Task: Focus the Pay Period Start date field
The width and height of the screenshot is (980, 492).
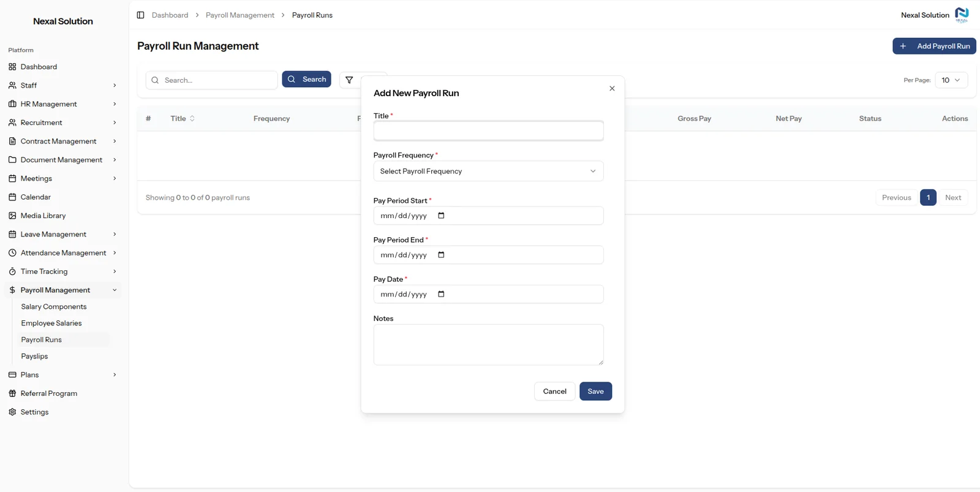Action: (x=488, y=216)
